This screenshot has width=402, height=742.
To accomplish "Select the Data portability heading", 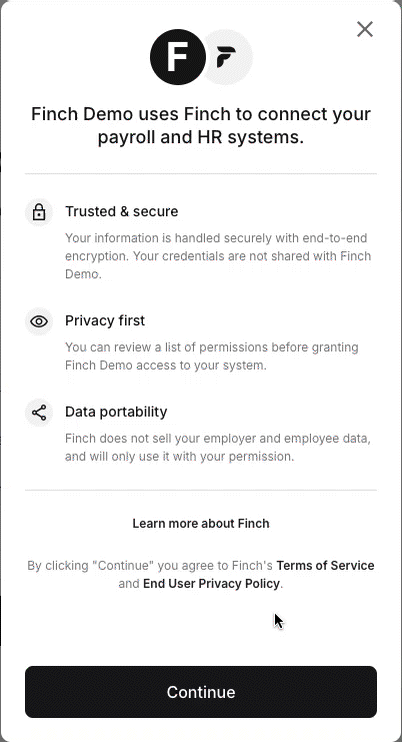I will 116,412.
